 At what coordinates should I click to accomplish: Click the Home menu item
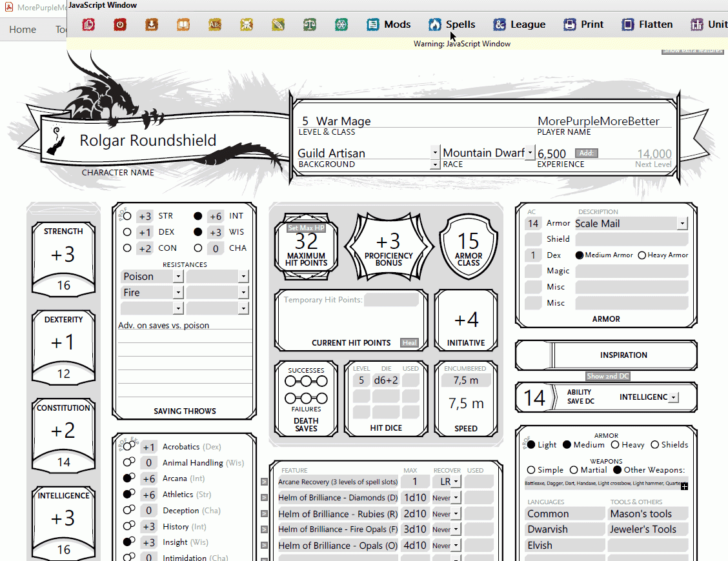23,29
